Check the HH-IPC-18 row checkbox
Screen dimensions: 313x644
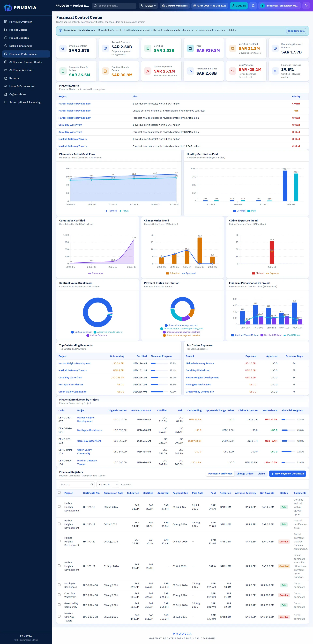pos(59,506)
